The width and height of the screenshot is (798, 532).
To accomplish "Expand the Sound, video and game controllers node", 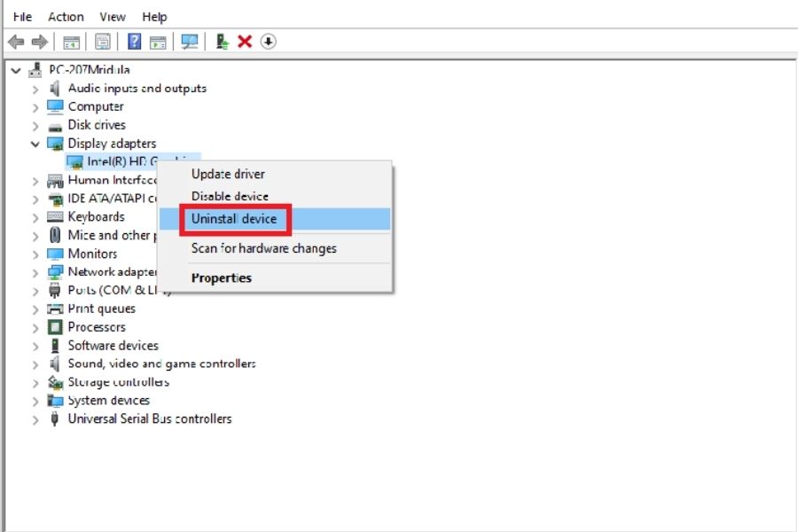I will [x=35, y=364].
